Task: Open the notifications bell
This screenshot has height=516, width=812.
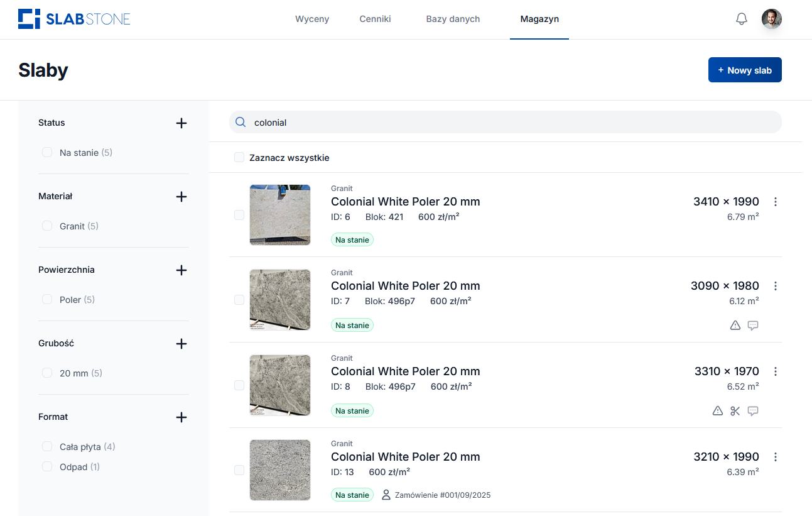Action: point(741,19)
